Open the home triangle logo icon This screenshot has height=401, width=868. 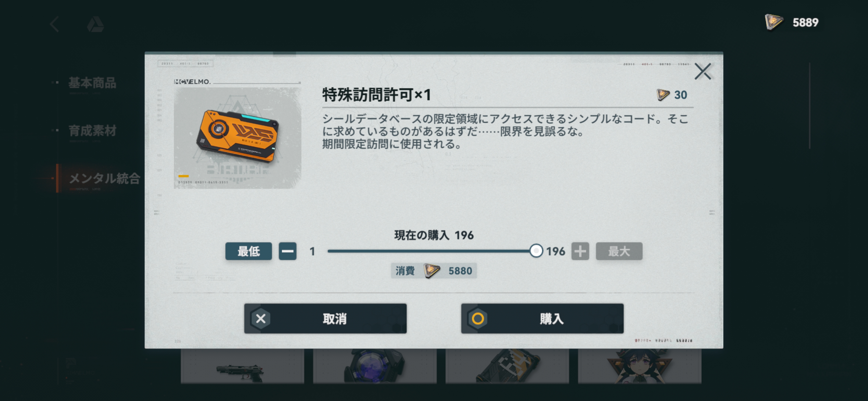[x=95, y=24]
